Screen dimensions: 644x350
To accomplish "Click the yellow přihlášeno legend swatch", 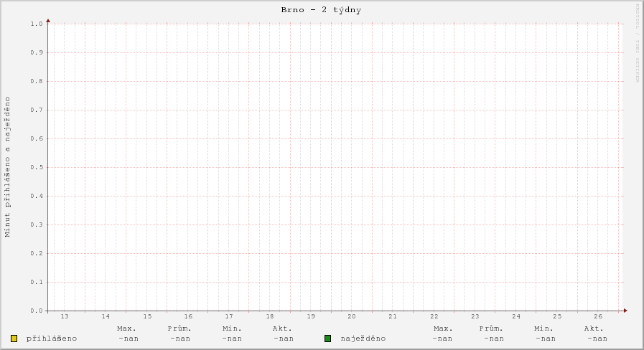I will coord(14,339).
